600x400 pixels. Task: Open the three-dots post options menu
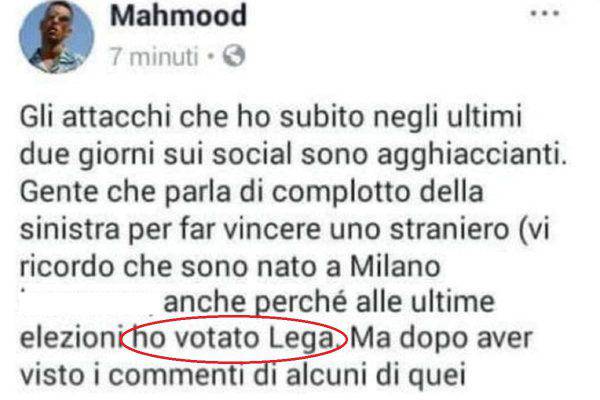coord(545,13)
